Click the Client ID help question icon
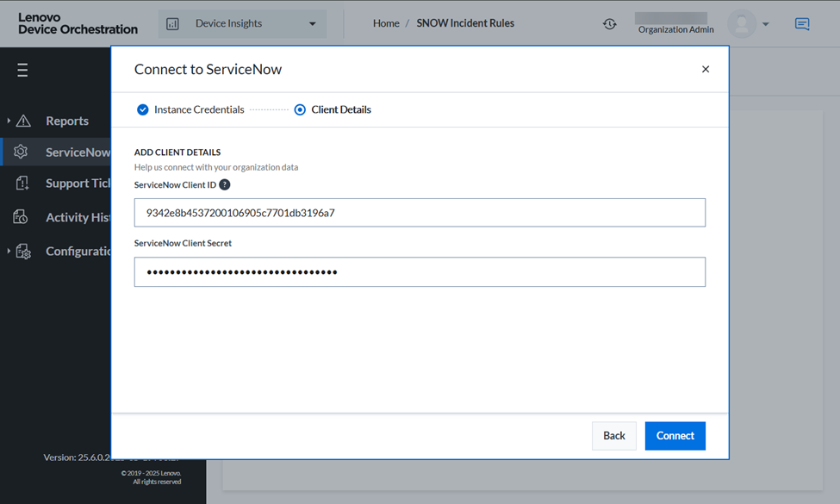The width and height of the screenshot is (840, 504). (x=225, y=184)
